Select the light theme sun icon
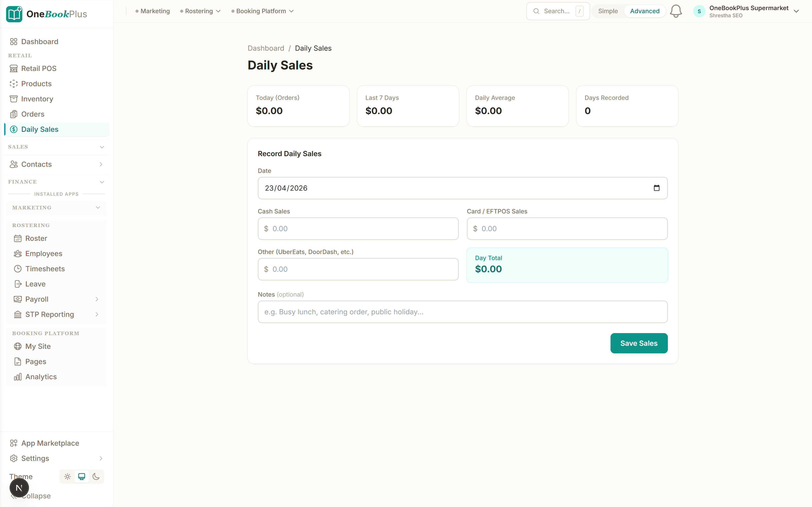812x507 pixels. pos(67,477)
